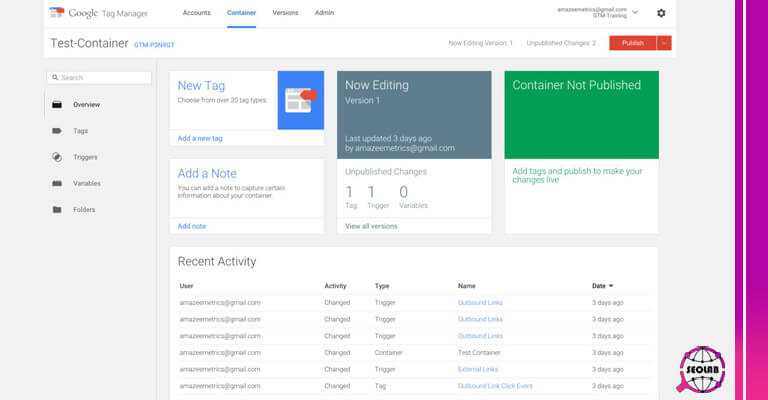Click the 1 Trigger unpublished changes count

(x=378, y=197)
